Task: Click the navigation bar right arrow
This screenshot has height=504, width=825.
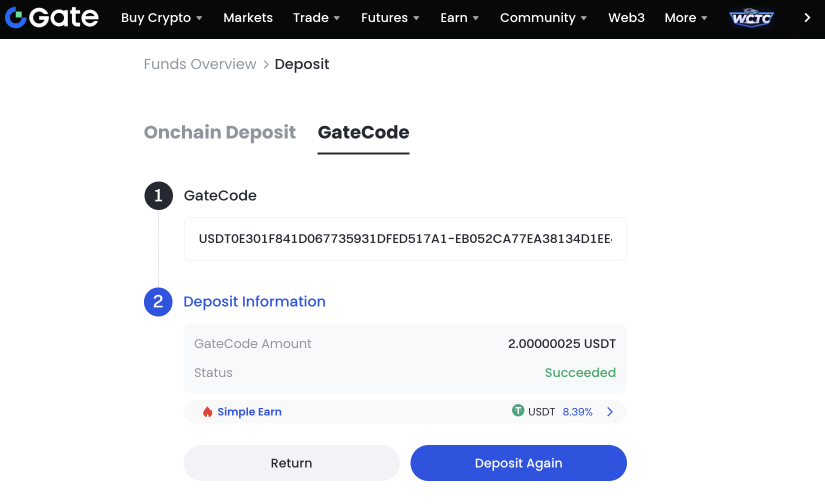Action: click(x=807, y=18)
